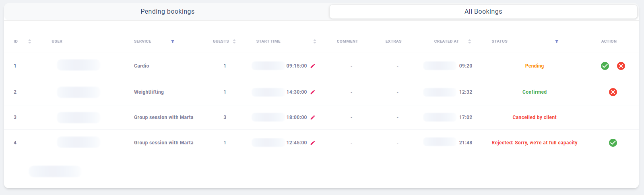
Task: Click the orange Pending status label
Action: coord(534,66)
